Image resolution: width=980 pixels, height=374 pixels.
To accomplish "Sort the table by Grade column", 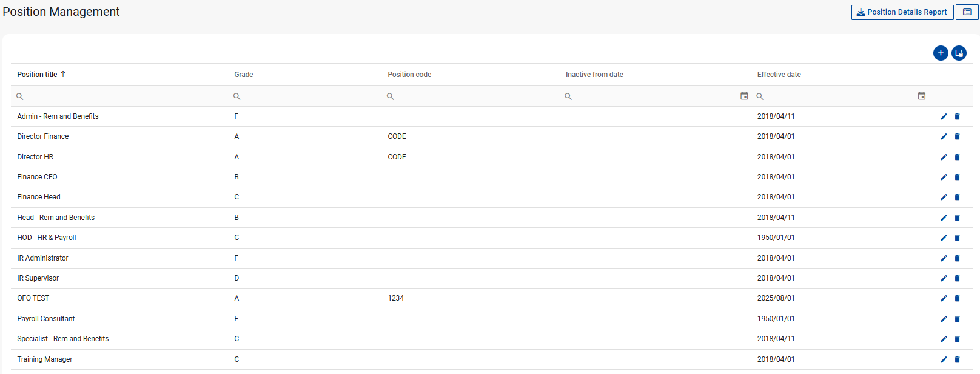I will tap(244, 75).
